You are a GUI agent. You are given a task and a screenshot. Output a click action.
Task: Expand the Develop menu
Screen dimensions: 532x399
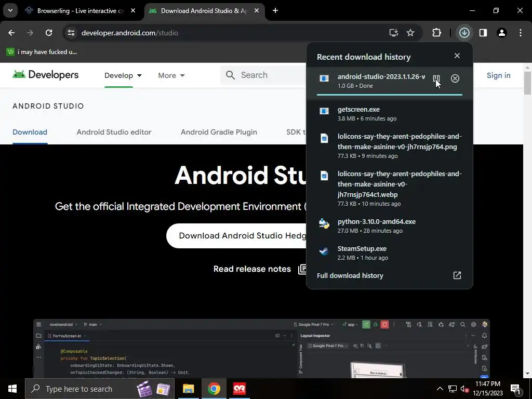click(123, 75)
